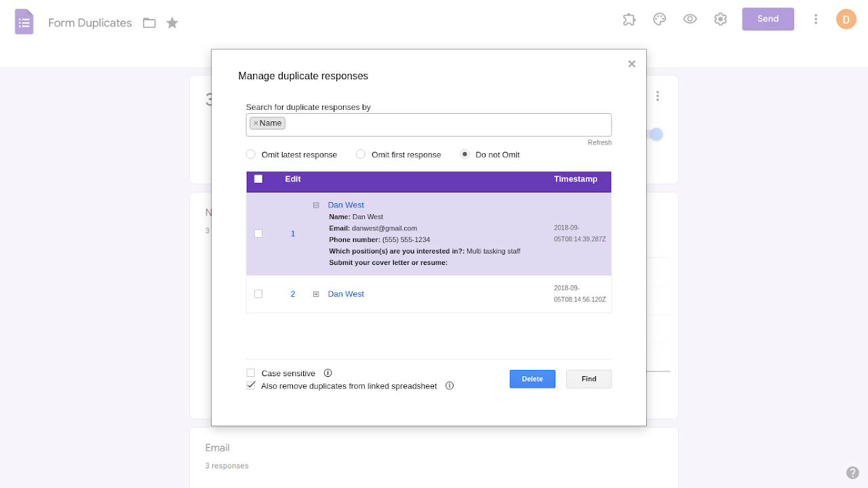Viewport: 868px width, 488px height.
Task: Collapse the Dan West response details
Action: [x=316, y=205]
